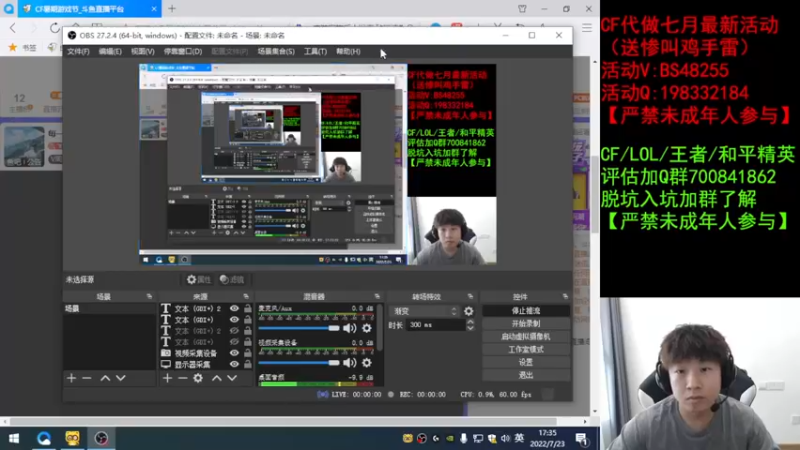Open a new browser tab with plus
Screen dimensions: 800x450
(172, 8)
